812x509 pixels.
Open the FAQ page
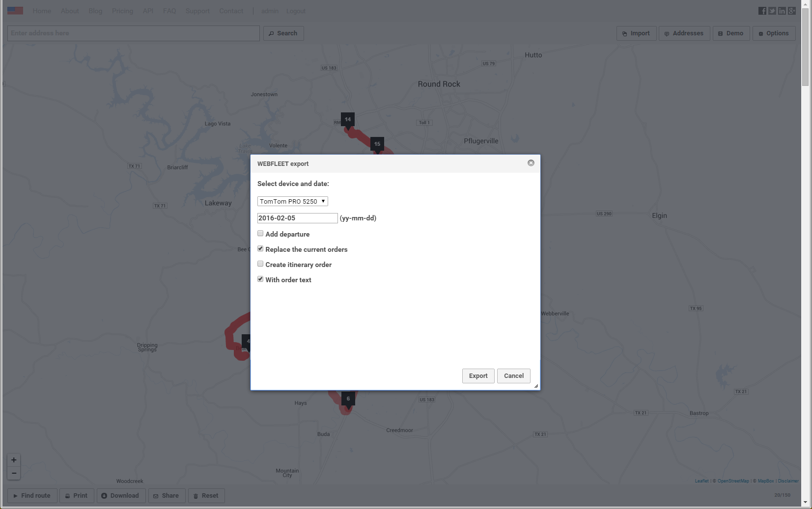[169, 11]
